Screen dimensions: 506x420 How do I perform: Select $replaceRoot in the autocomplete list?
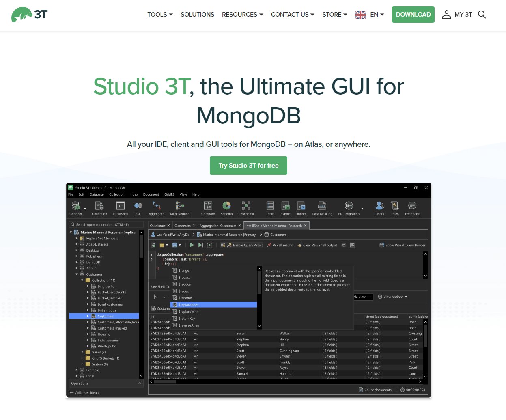coord(214,305)
